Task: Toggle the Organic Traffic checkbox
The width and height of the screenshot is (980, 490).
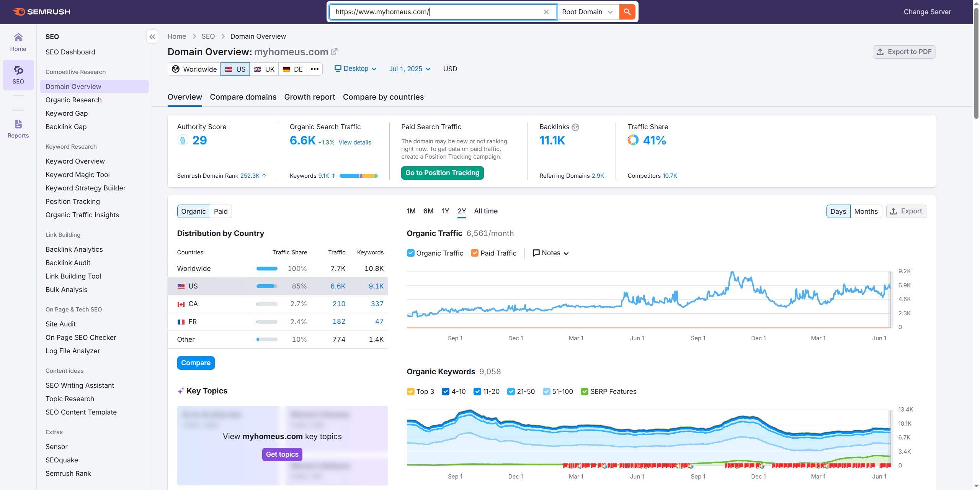Action: point(410,253)
